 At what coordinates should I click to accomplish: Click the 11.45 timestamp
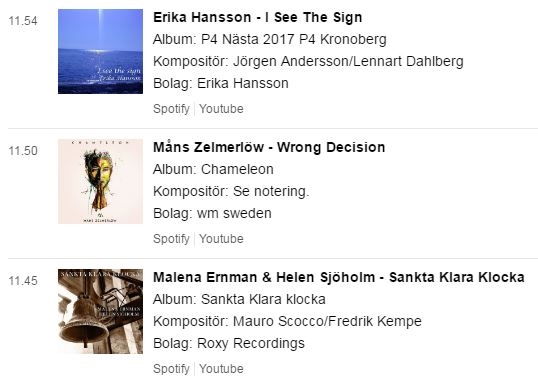23,281
